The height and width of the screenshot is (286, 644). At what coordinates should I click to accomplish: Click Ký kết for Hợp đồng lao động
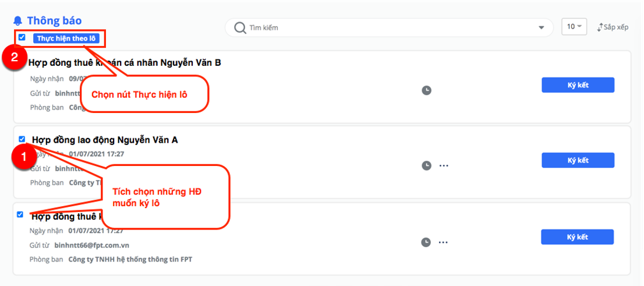[578, 160]
